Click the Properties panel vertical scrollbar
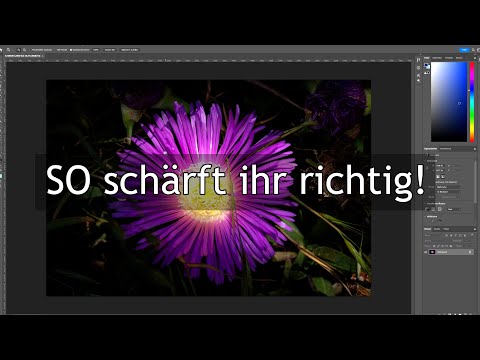Viewport: 480px width, 360px height. point(475,182)
